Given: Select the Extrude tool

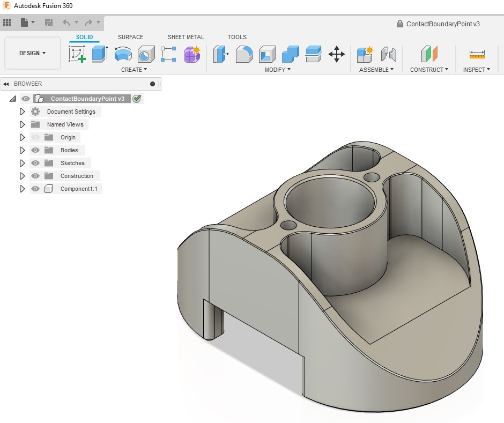Looking at the screenshot, I should 100,54.
